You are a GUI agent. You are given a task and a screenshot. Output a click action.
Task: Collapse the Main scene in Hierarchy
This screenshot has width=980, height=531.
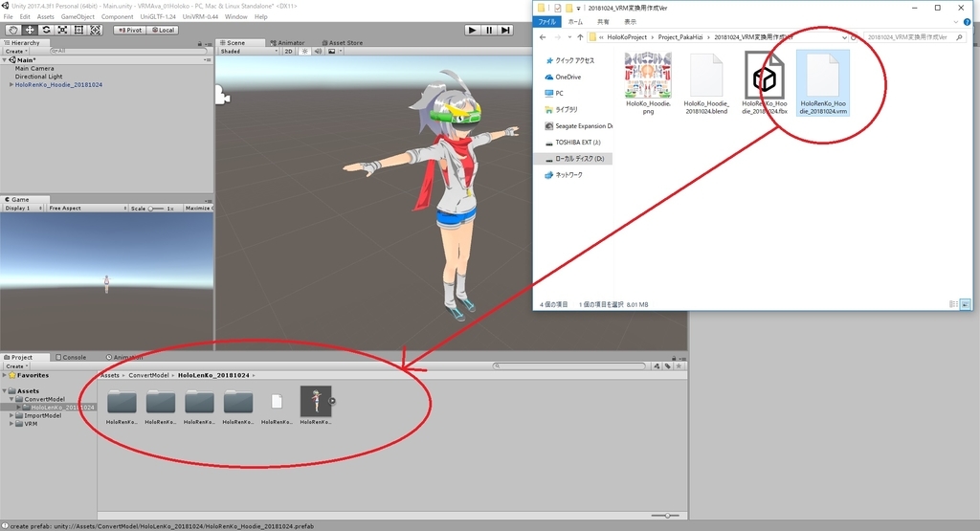click(x=5, y=60)
